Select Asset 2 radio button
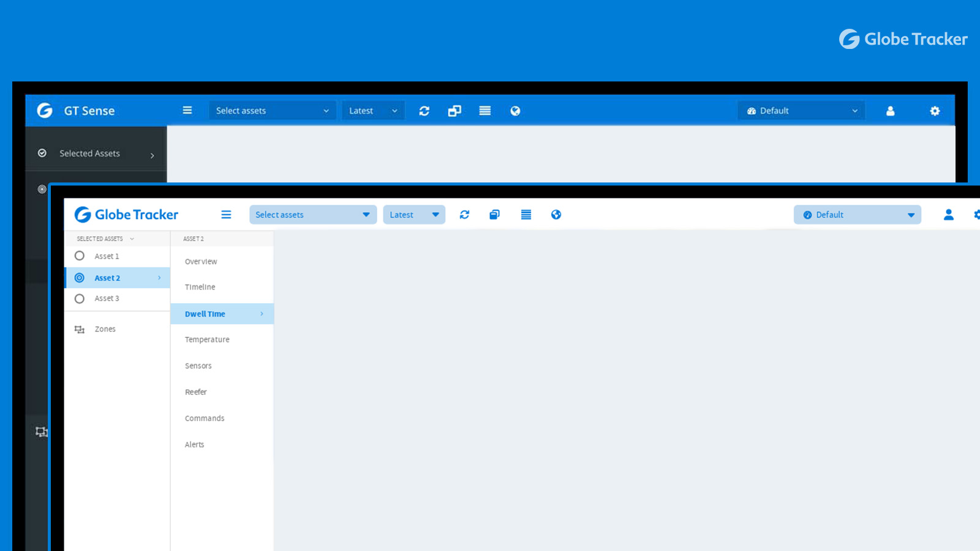 coord(80,278)
